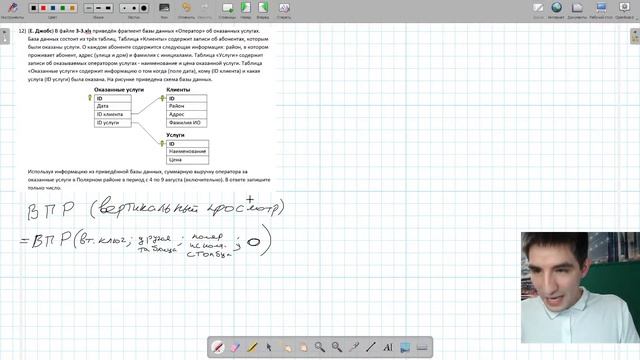The width and height of the screenshot is (640, 360).
Task: Open the Documents folder icon
Action: click(x=577, y=8)
